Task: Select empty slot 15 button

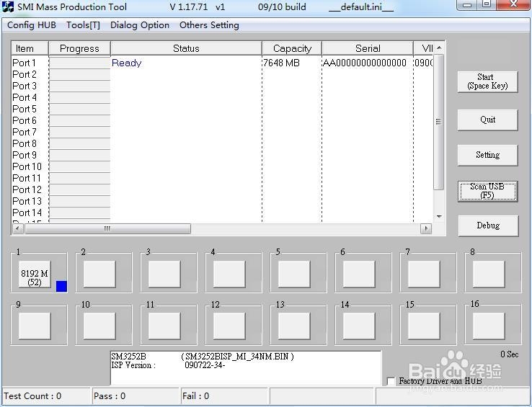Action: (x=424, y=326)
